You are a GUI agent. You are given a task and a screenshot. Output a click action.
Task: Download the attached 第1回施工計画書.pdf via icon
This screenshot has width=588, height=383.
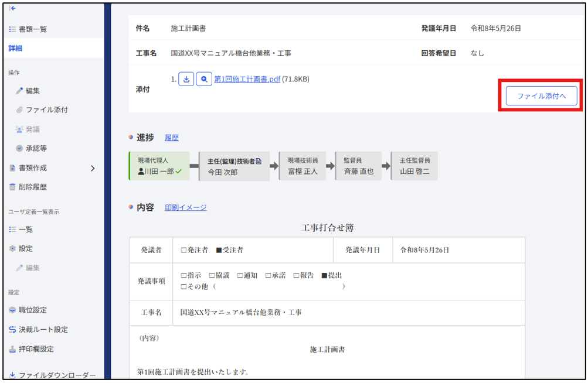tap(186, 79)
